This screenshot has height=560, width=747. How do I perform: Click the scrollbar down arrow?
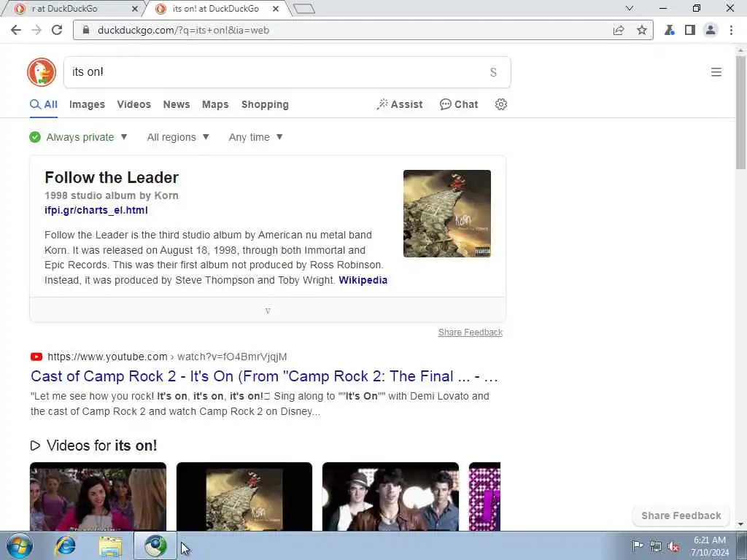tap(741, 524)
